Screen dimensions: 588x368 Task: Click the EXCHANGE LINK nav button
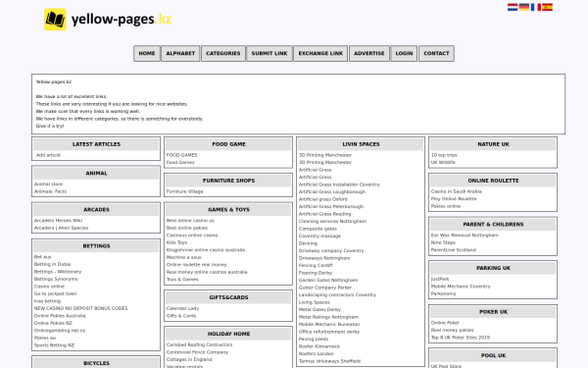pos(320,53)
